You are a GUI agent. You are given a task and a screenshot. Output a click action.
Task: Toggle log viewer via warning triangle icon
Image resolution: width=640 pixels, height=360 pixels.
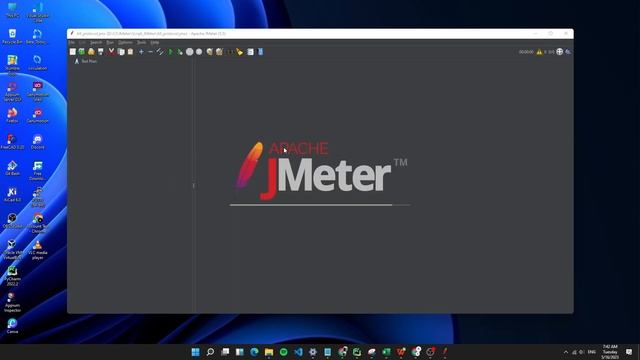tap(539, 52)
